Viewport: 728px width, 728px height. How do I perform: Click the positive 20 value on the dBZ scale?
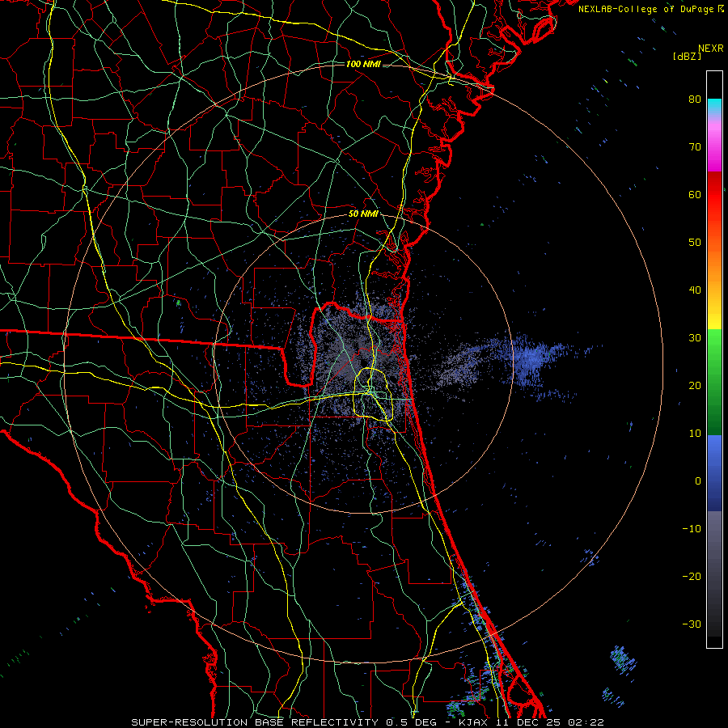[x=695, y=385]
